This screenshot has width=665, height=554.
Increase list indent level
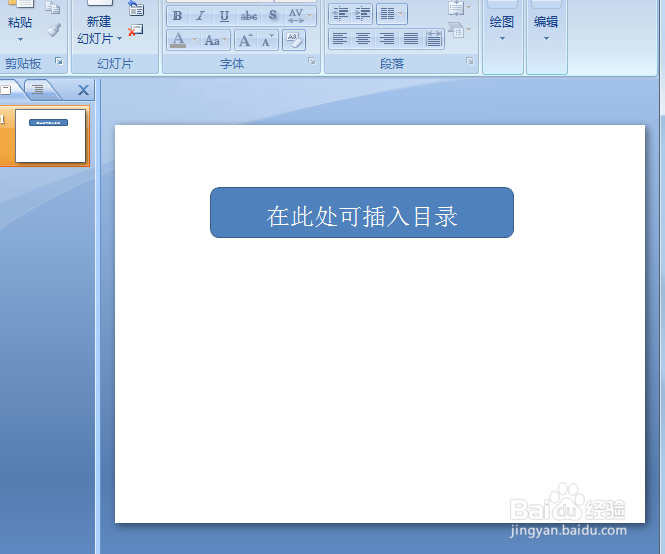pos(362,14)
